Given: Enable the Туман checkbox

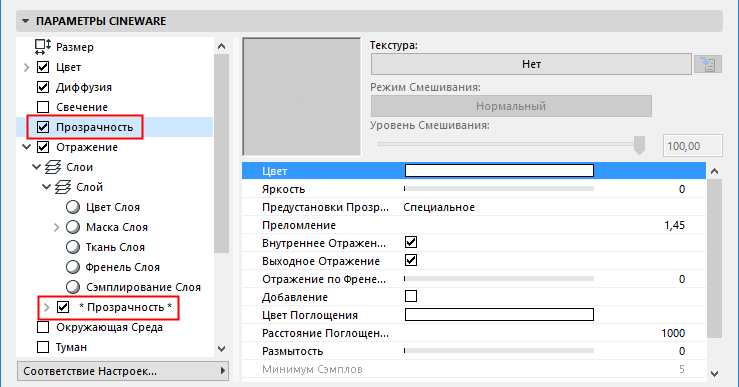Looking at the screenshot, I should [x=43, y=347].
